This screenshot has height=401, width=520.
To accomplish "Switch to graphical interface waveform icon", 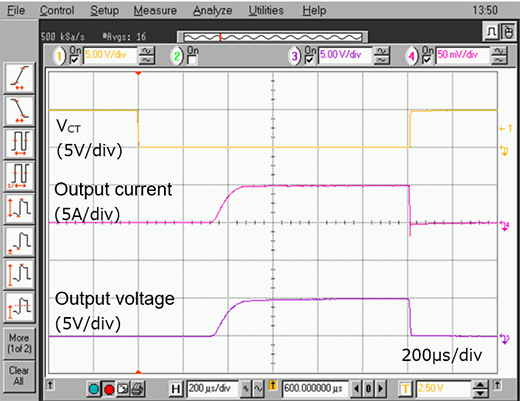I will (491, 32).
